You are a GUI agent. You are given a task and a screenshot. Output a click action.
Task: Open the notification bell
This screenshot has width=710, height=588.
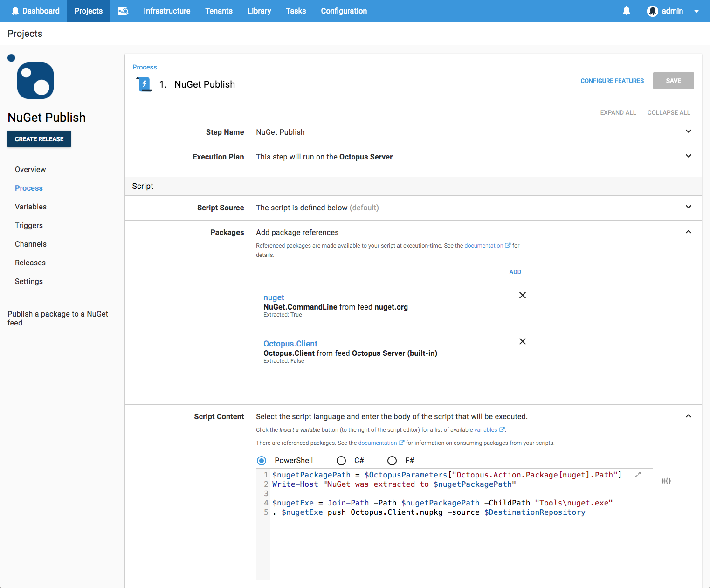(x=626, y=10)
